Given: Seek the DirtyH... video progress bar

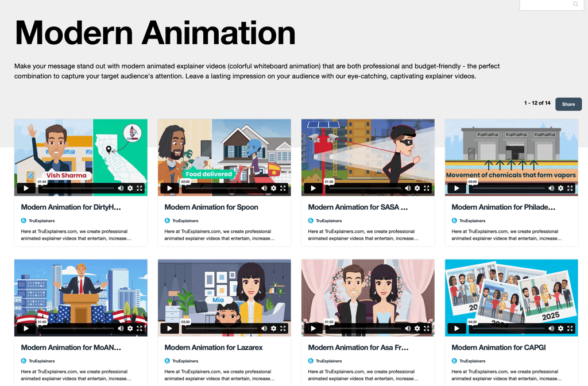Looking at the screenshot, I should [78, 188].
